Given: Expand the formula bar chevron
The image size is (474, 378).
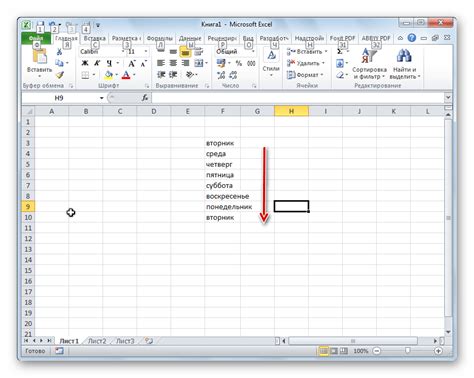Looking at the screenshot, I should [448, 97].
